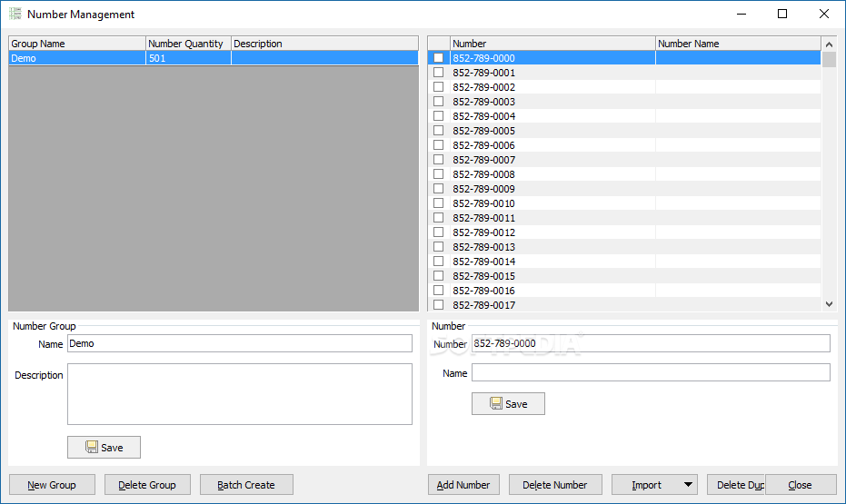Viewport: 846px width, 504px height.
Task: Click Delete Number button
Action: coord(555,485)
